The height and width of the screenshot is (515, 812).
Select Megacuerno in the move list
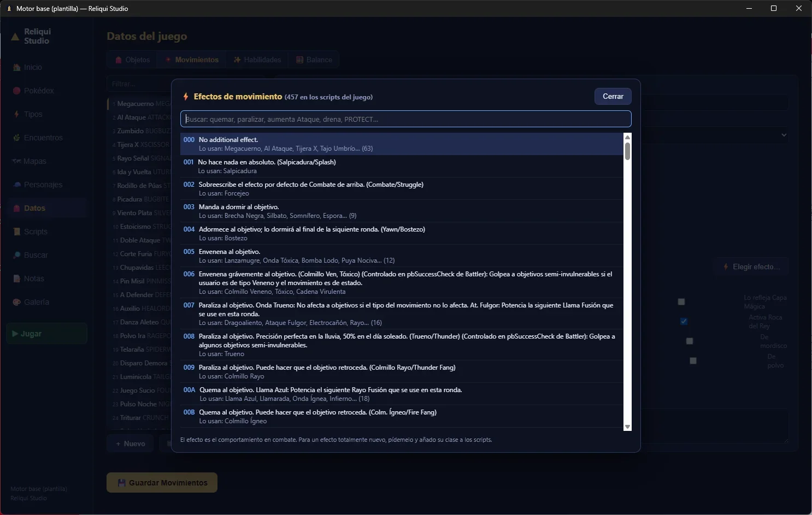click(x=140, y=104)
